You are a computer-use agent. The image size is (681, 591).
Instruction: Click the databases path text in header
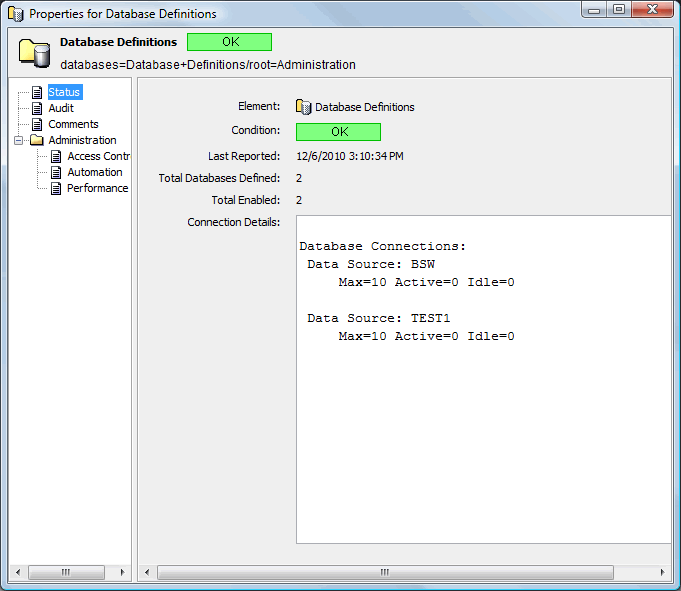[x=208, y=65]
